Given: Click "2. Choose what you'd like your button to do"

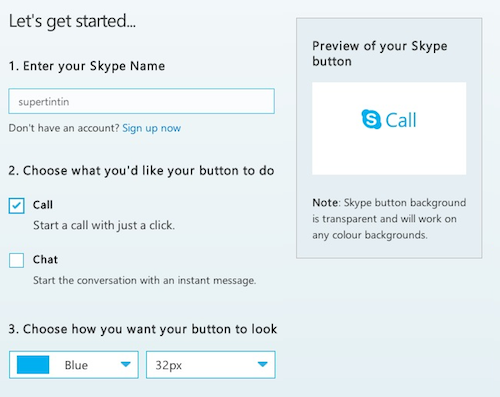Looking at the screenshot, I should pyautogui.click(x=141, y=171).
